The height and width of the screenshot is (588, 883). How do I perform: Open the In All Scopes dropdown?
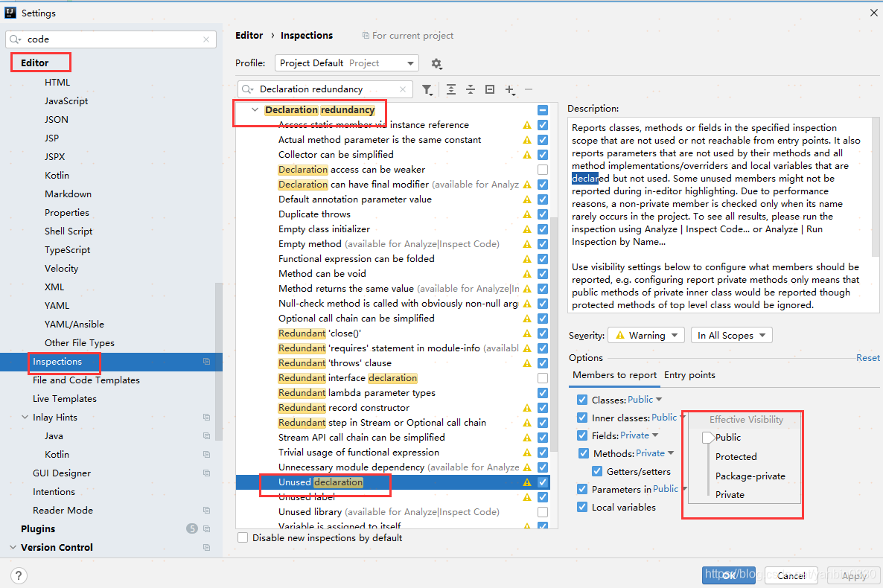(731, 335)
